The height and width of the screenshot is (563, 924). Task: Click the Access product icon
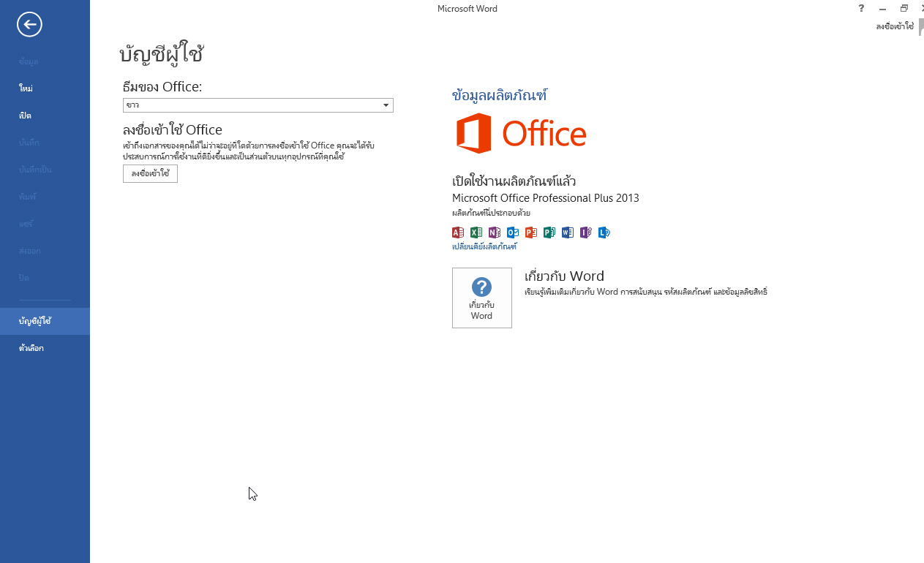pyautogui.click(x=458, y=233)
